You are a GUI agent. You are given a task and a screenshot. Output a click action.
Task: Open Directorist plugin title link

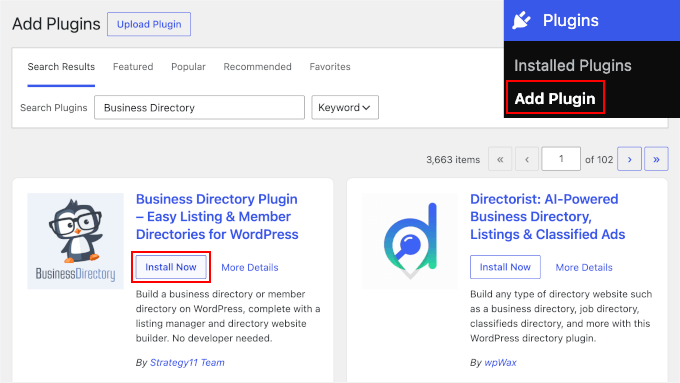click(x=548, y=216)
